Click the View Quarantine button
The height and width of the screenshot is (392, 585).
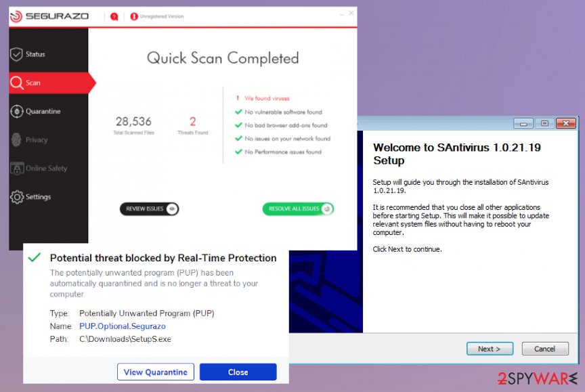156,372
